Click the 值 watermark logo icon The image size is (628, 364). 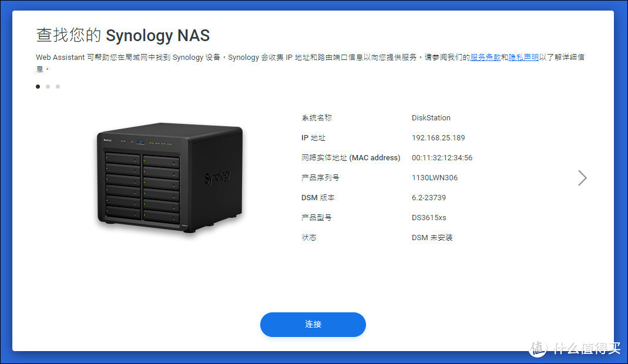538,348
